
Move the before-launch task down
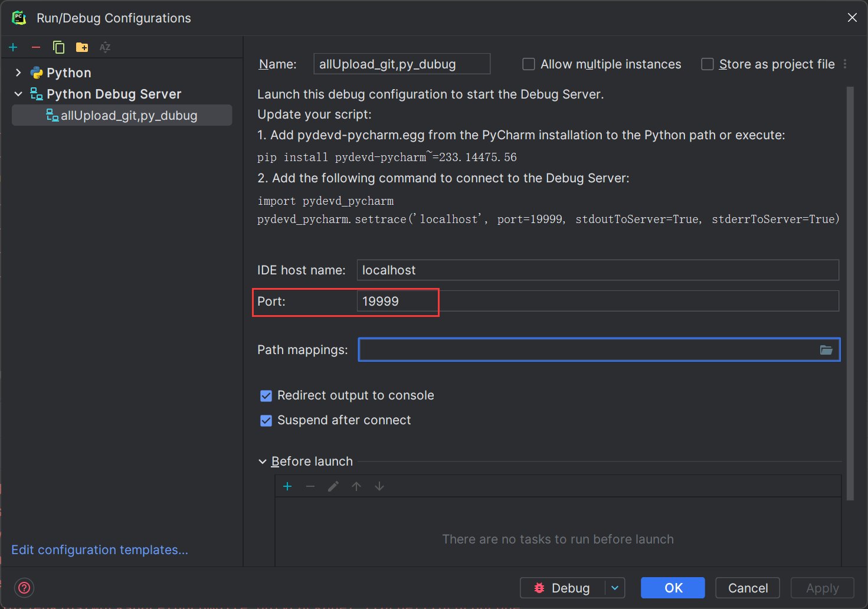(379, 486)
